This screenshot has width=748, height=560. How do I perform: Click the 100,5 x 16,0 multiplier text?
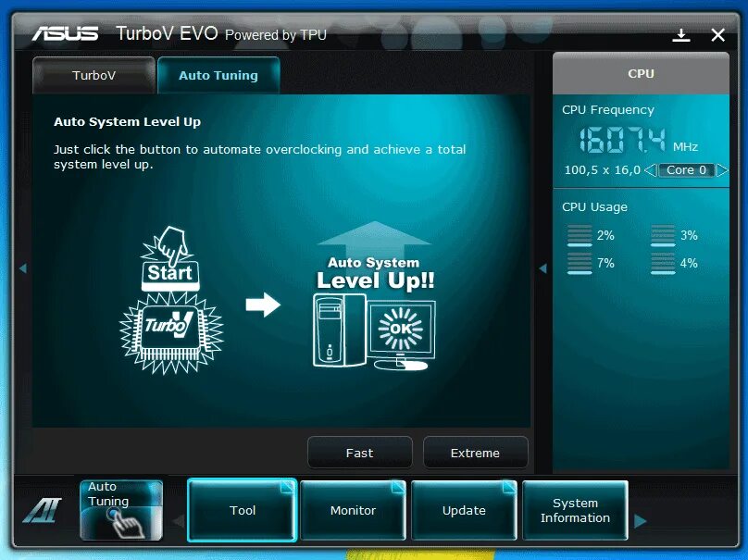(x=602, y=169)
